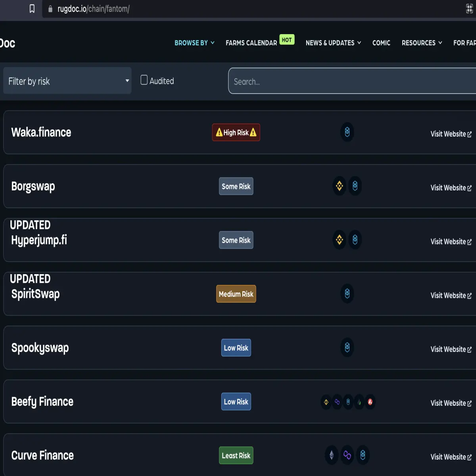Click the Low Risk badge on Spookyswap
Viewport: 476px width, 476px height.
[x=236, y=348]
